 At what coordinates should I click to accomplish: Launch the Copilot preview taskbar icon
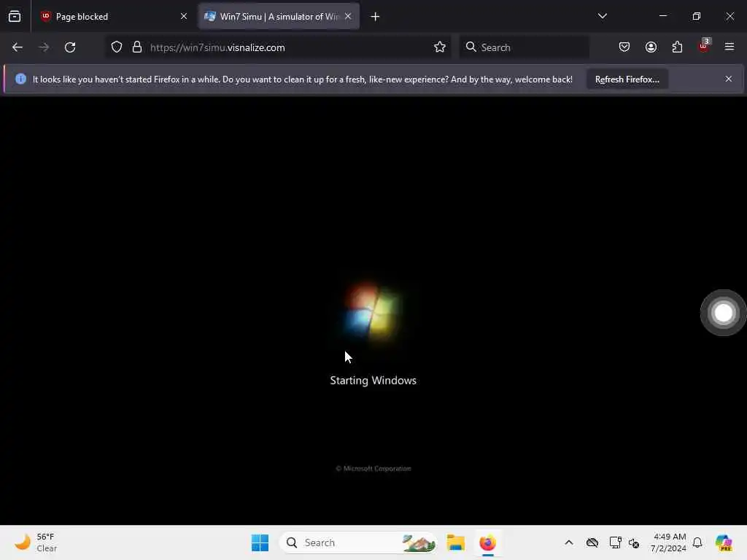coord(724,542)
